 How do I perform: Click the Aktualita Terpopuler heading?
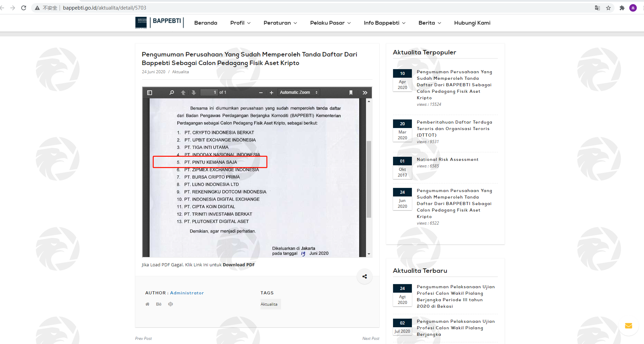[424, 52]
